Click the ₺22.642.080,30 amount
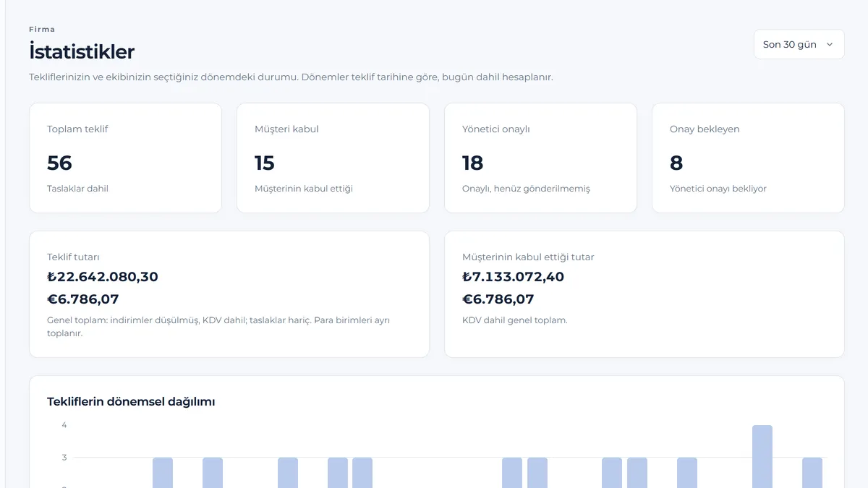This screenshot has height=488, width=868. (x=103, y=277)
